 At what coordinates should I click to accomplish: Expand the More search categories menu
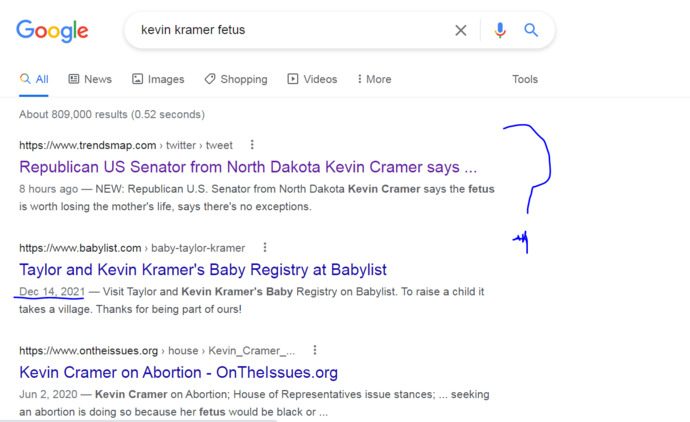[x=374, y=79]
